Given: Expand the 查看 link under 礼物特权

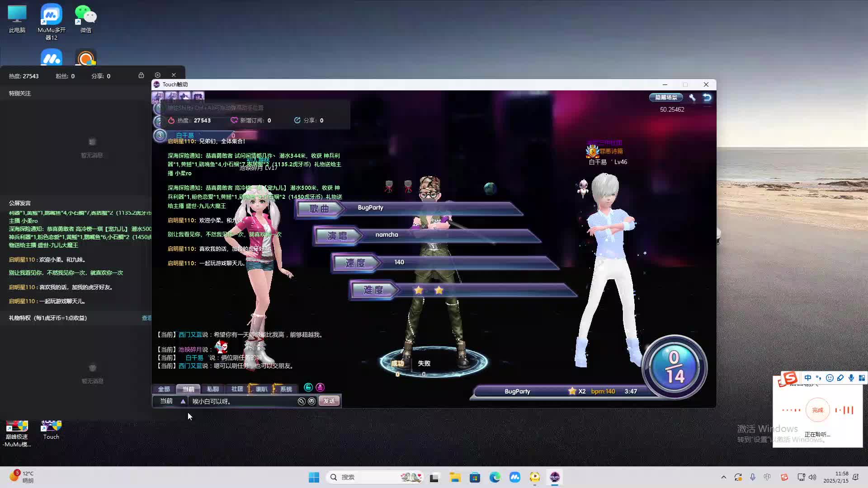Looking at the screenshot, I should [x=146, y=318].
